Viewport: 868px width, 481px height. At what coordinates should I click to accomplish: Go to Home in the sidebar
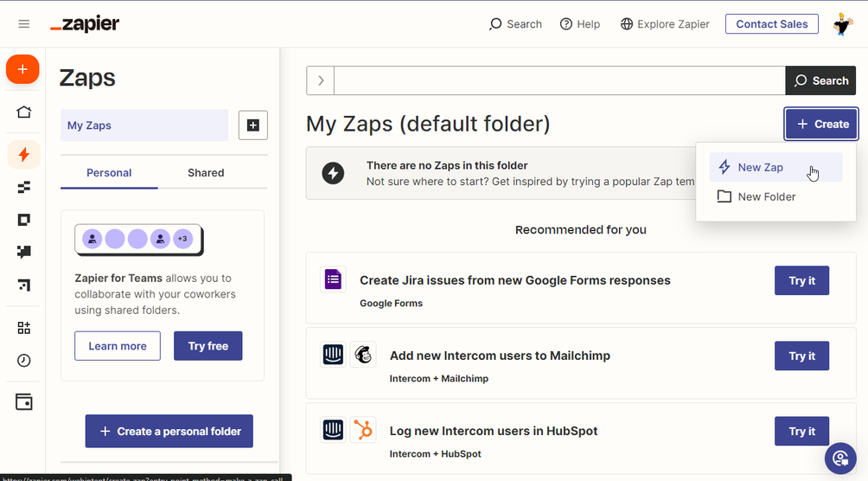(24, 112)
